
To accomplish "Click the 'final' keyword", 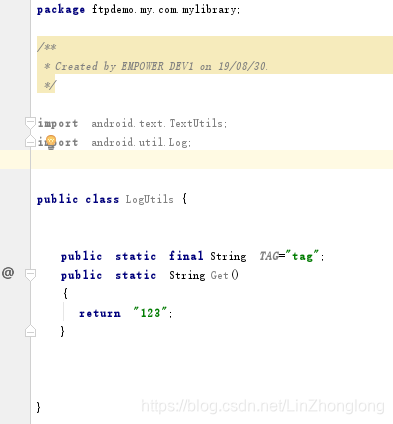I will pos(186,256).
